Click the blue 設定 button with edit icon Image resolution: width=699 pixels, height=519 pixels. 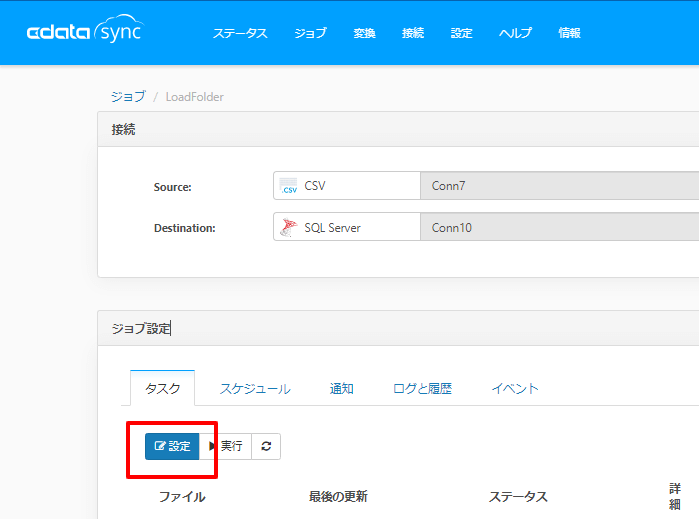click(172, 446)
